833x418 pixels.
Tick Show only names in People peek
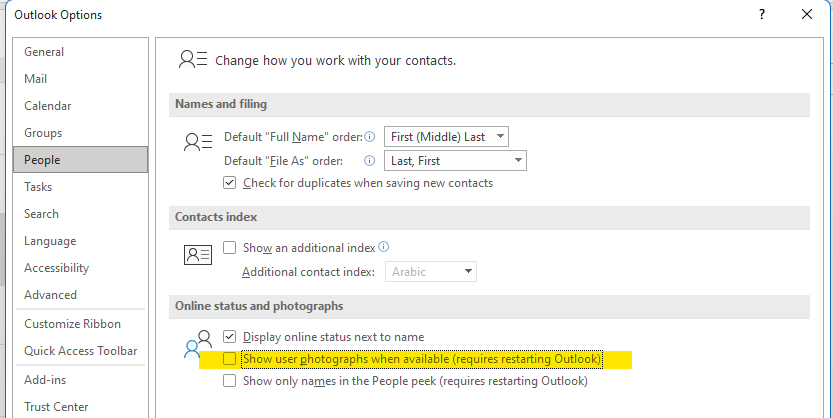click(230, 381)
